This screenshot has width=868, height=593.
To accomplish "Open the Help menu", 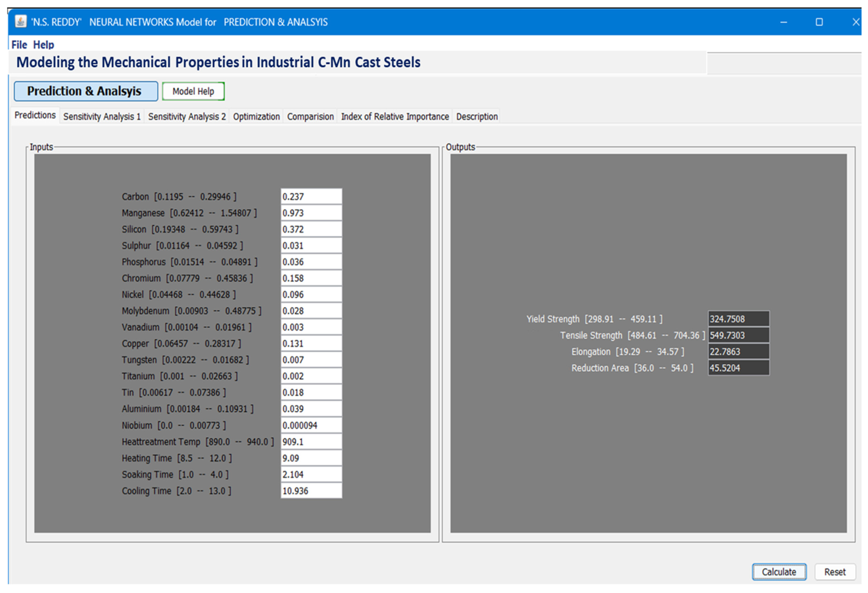I will click(x=43, y=45).
